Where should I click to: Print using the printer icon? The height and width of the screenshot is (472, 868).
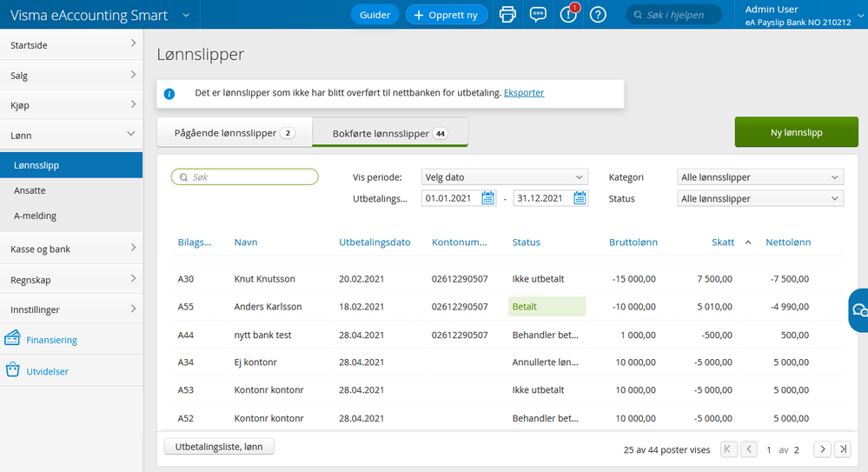coord(507,15)
